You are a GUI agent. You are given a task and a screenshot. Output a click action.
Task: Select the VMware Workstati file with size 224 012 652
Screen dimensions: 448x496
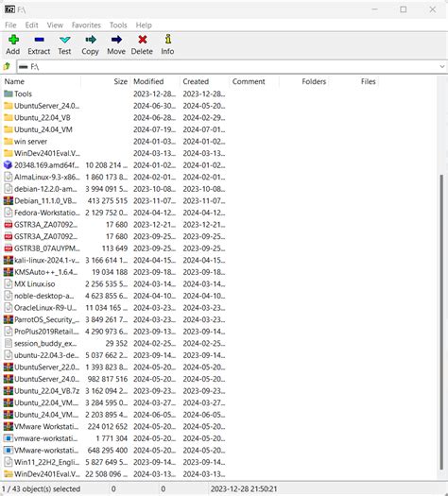46,427
